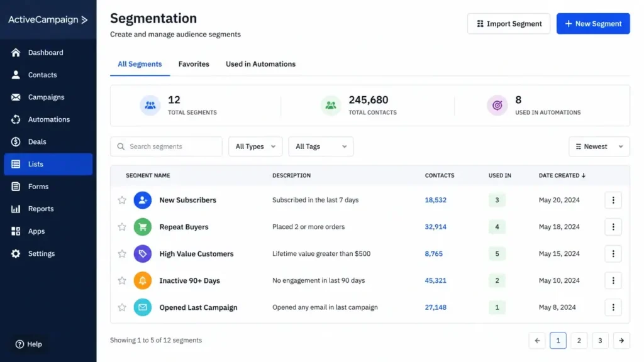Open Automations in the sidebar
644x362 pixels.
[48, 119]
